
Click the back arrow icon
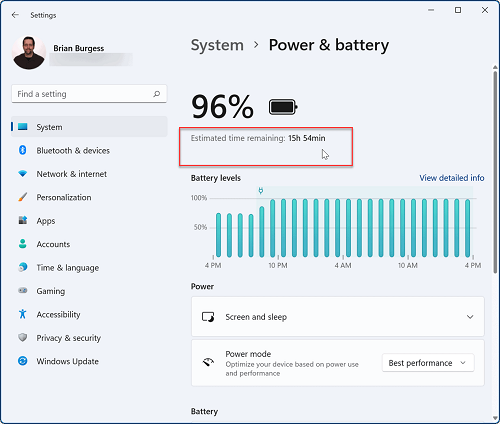click(x=15, y=15)
